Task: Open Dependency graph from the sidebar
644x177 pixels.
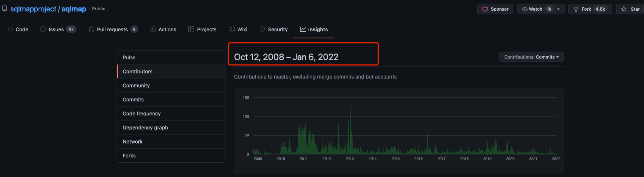Action: pyautogui.click(x=145, y=128)
